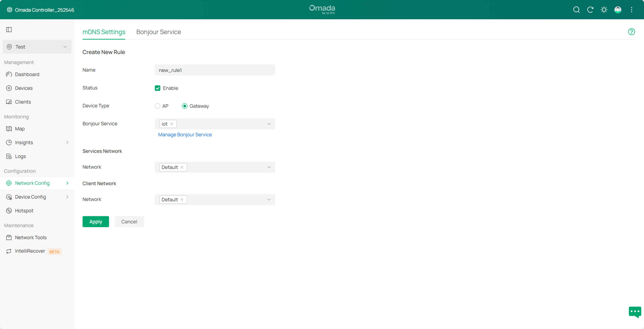Image resolution: width=644 pixels, height=329 pixels.
Task: Select the Gateway device type
Action: [185, 106]
